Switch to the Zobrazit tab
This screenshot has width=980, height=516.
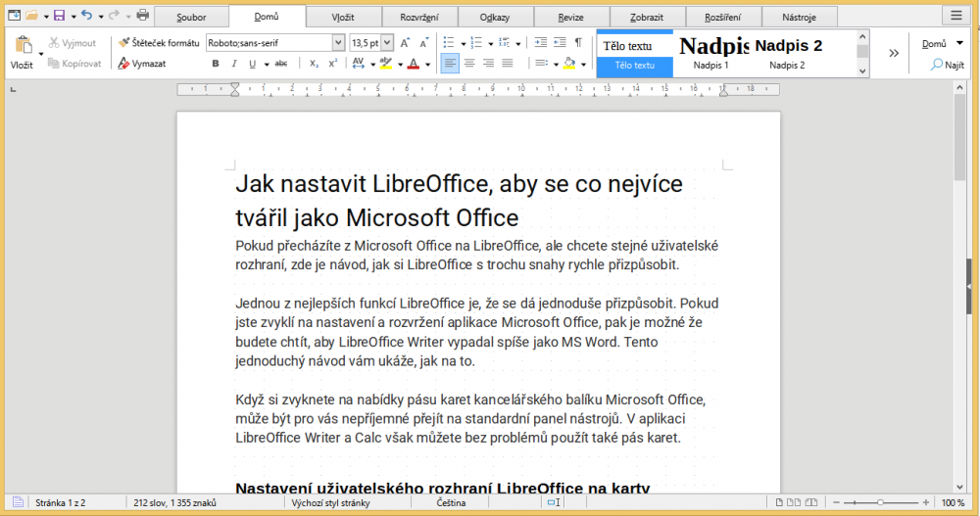click(647, 17)
